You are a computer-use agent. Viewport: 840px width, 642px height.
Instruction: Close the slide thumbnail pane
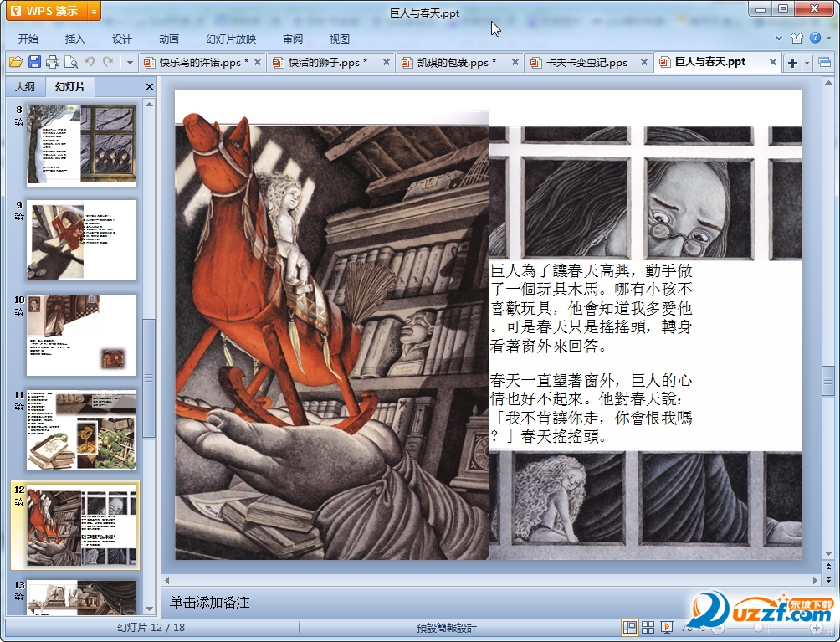150,87
